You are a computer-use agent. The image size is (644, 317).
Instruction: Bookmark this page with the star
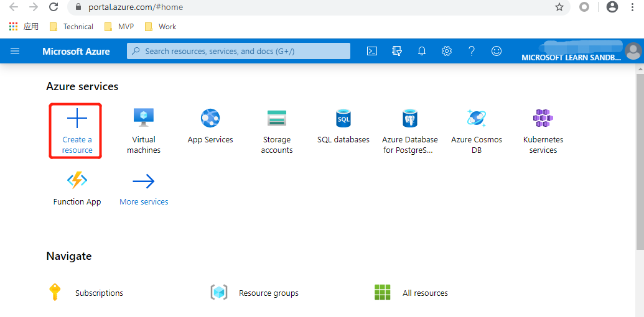pos(559,7)
